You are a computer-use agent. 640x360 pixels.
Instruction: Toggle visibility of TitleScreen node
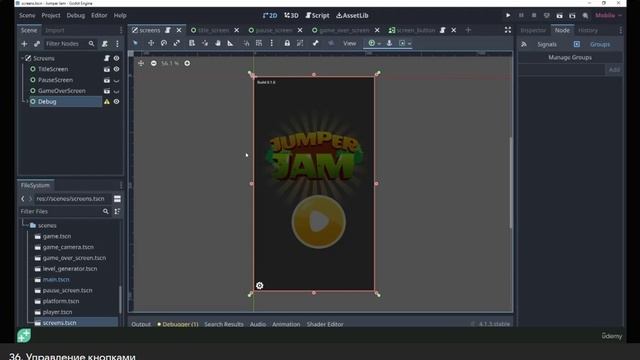[116, 69]
